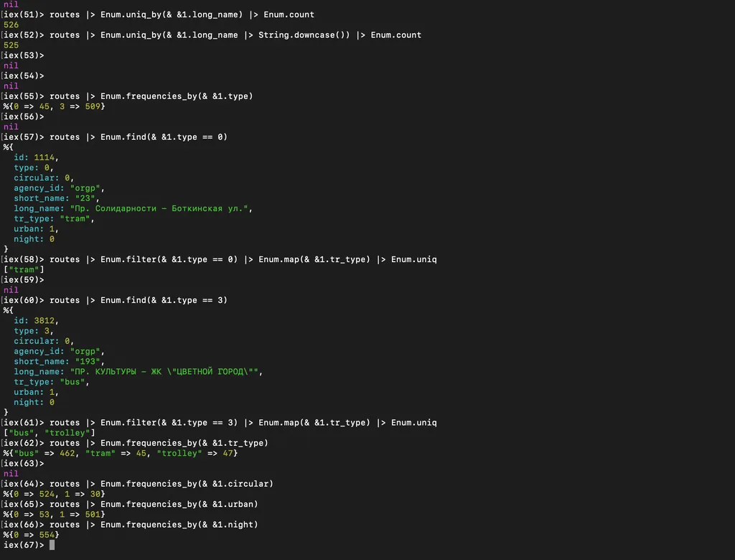The width and height of the screenshot is (735, 560).
Task: Click the id value 3812
Action: pos(46,321)
